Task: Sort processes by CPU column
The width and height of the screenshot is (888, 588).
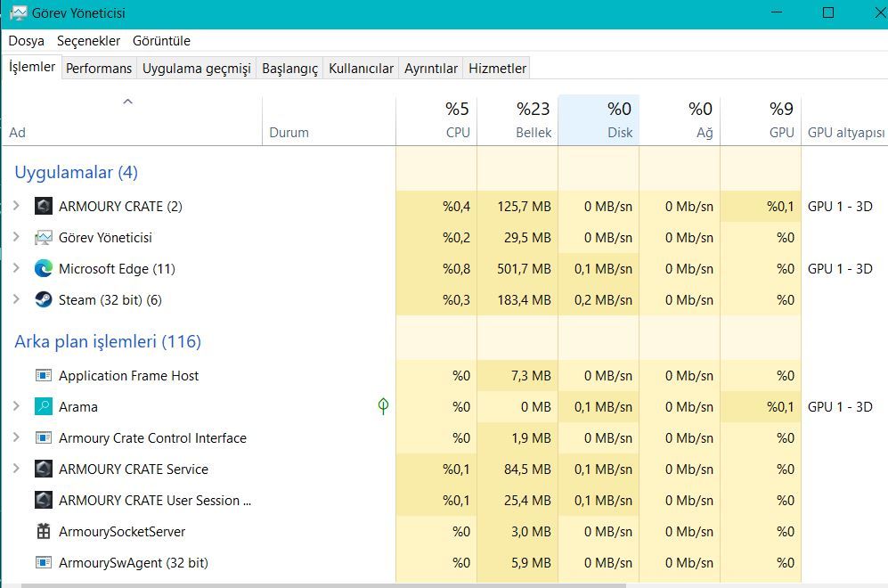Action: (x=456, y=121)
